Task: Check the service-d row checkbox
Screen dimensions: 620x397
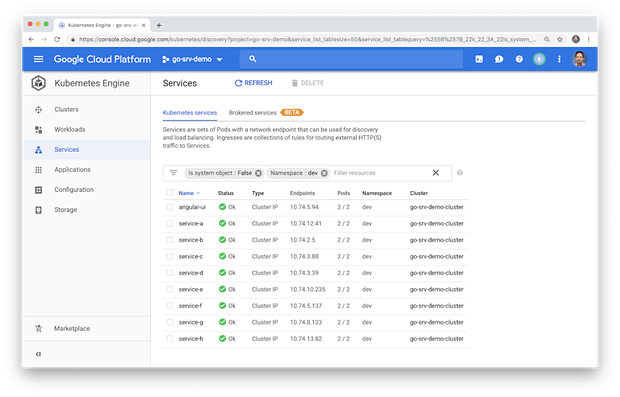Action: coord(170,273)
